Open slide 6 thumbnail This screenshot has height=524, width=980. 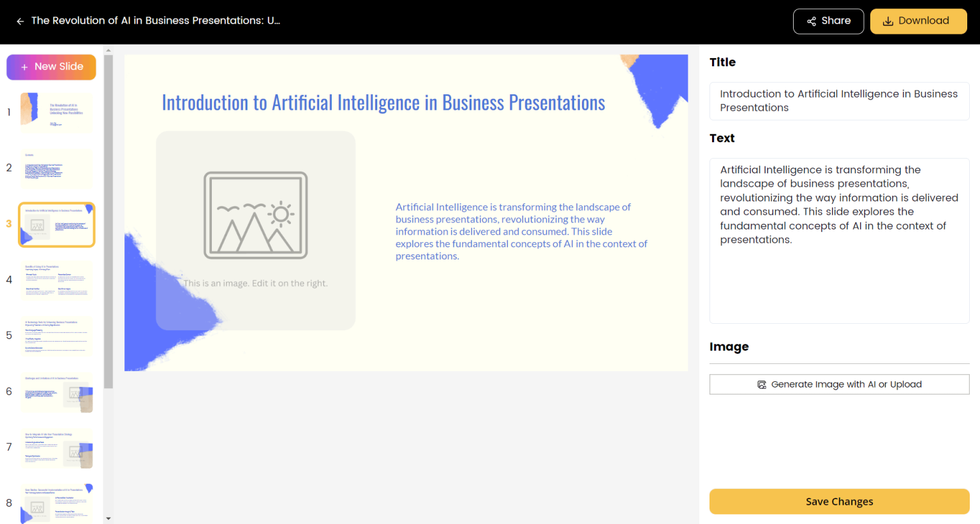(57, 392)
